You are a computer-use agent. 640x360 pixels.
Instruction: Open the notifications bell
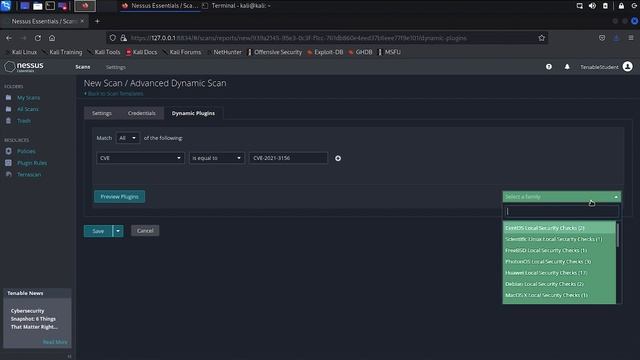click(x=567, y=67)
